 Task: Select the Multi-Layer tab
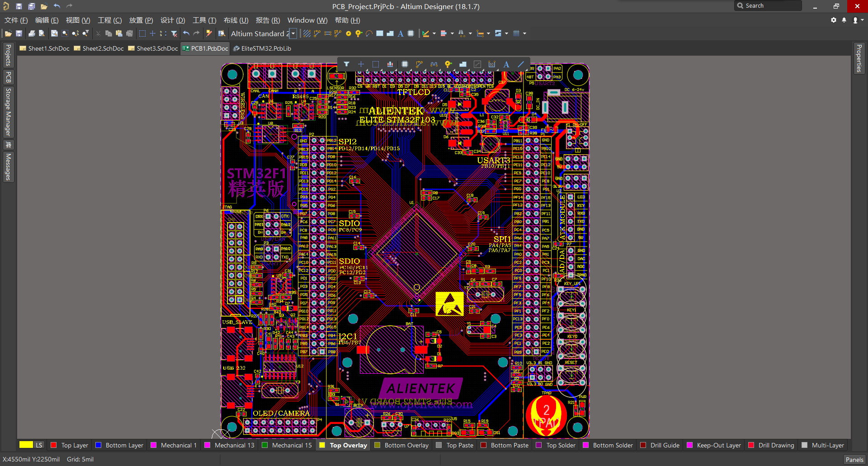pyautogui.click(x=823, y=445)
